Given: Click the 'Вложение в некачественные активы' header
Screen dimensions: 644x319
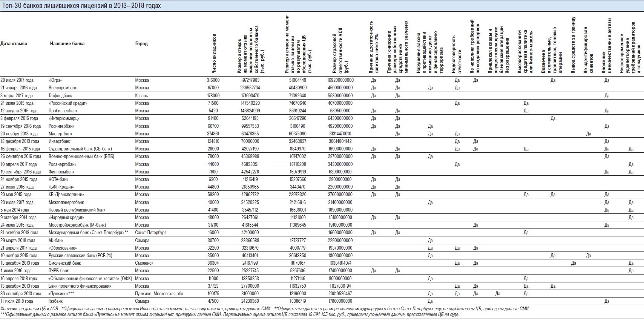Looking at the screenshot, I should (607, 46).
